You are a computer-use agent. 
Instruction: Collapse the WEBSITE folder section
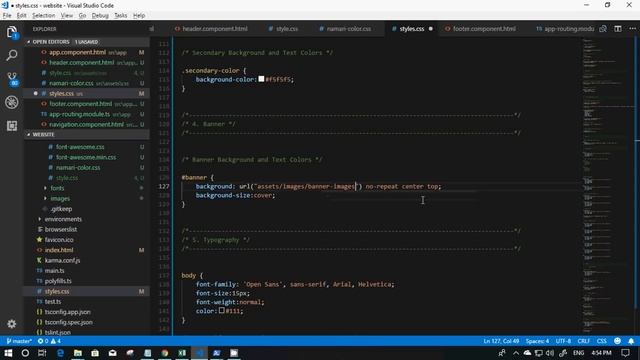click(43, 134)
